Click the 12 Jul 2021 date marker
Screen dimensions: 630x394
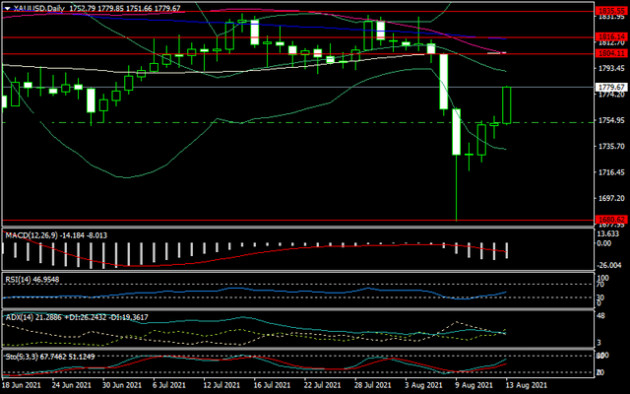pos(221,385)
